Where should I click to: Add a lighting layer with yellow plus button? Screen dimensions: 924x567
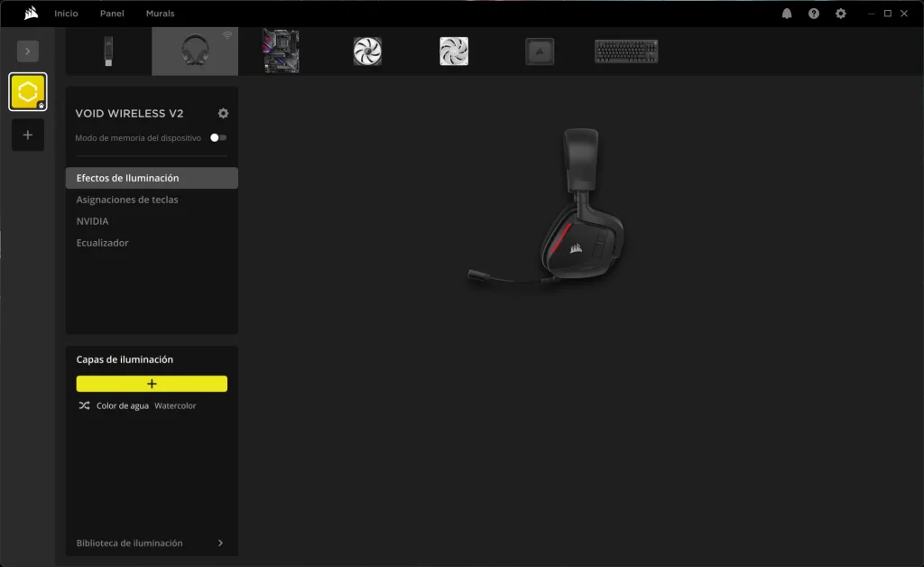152,384
